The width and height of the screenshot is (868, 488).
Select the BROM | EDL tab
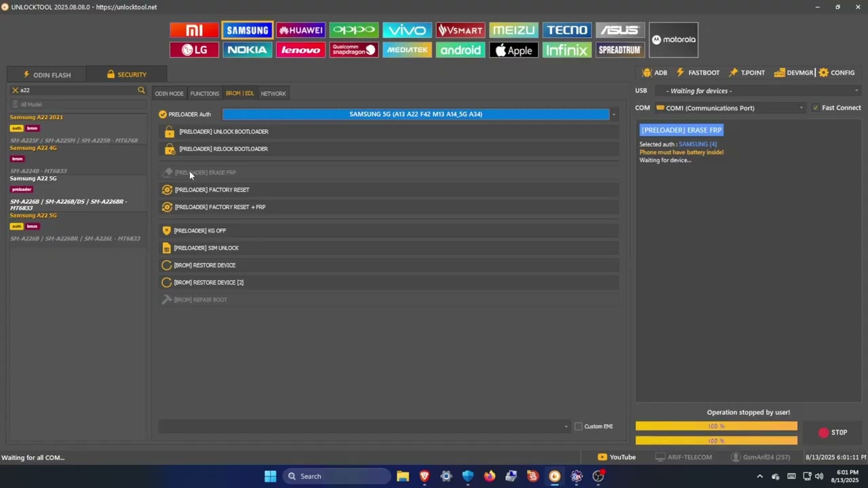tap(240, 94)
